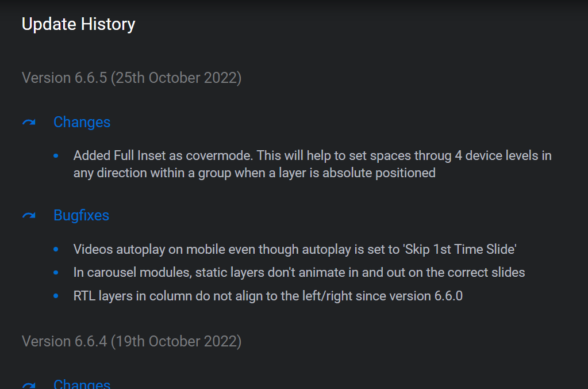Click the 'RTL layers in column' bugfix entry
This screenshot has width=588, height=389.
268,296
